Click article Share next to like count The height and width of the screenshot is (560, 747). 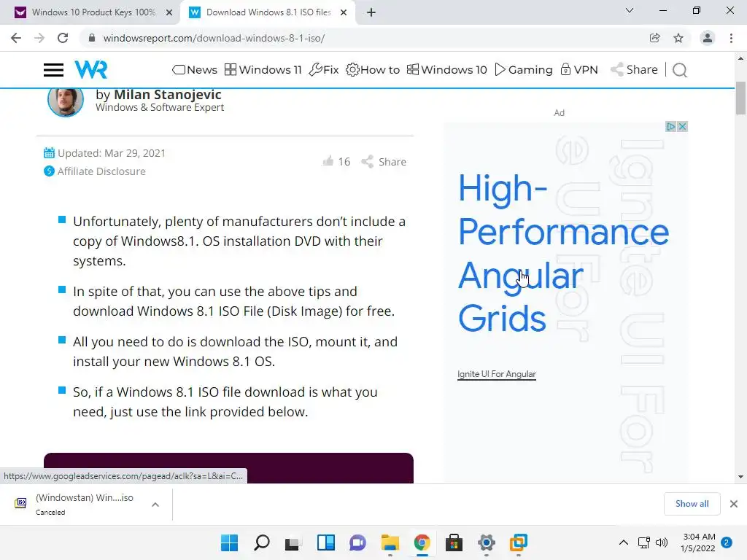(384, 161)
